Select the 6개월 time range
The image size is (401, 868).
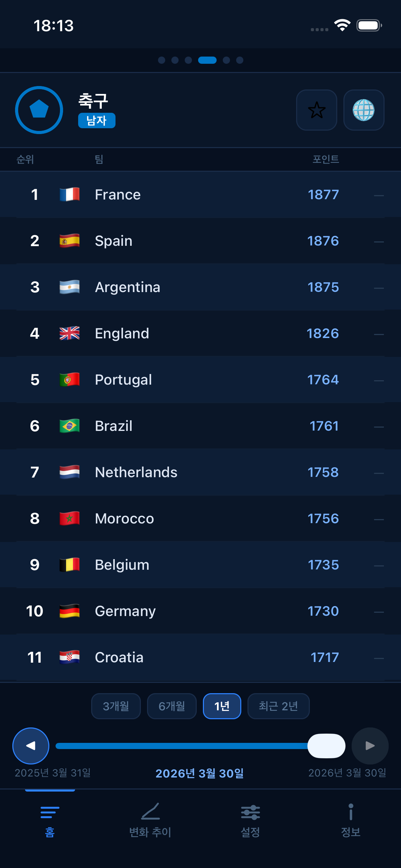[x=172, y=706]
